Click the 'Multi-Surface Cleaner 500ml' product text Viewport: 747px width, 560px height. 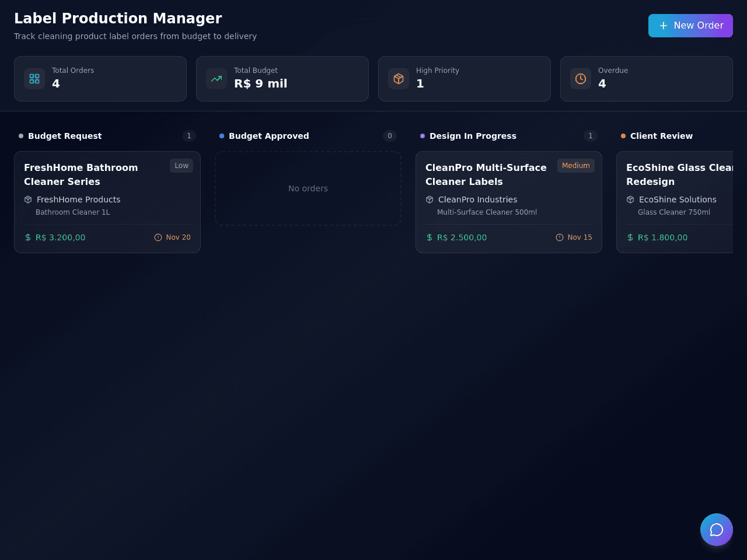[487, 212]
